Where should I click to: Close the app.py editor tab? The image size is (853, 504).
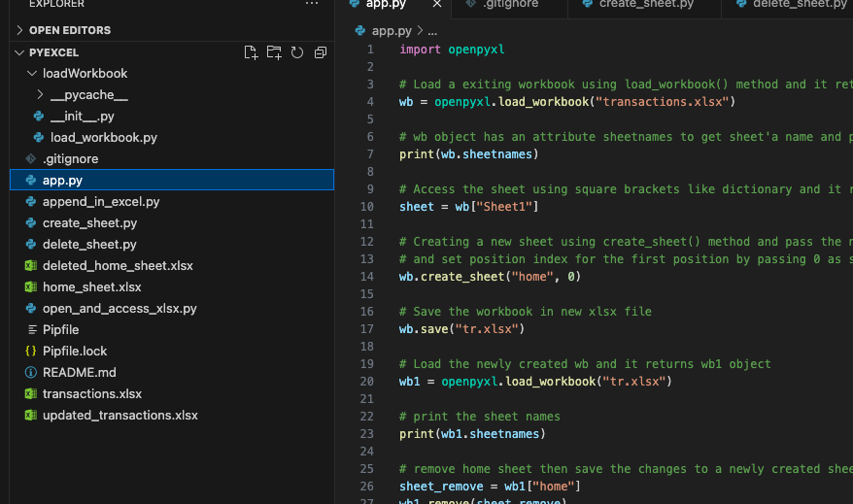(x=437, y=5)
